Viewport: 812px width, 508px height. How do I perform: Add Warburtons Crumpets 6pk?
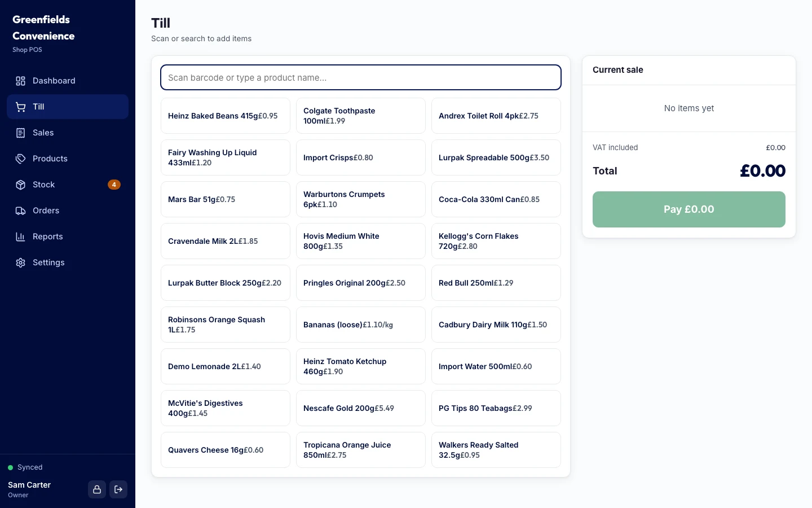coord(361,199)
